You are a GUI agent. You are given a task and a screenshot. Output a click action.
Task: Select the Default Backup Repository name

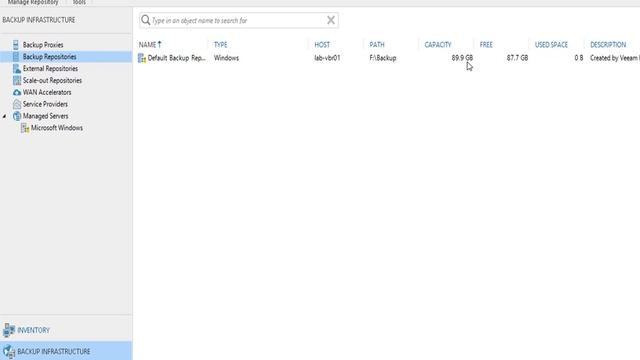click(176, 58)
